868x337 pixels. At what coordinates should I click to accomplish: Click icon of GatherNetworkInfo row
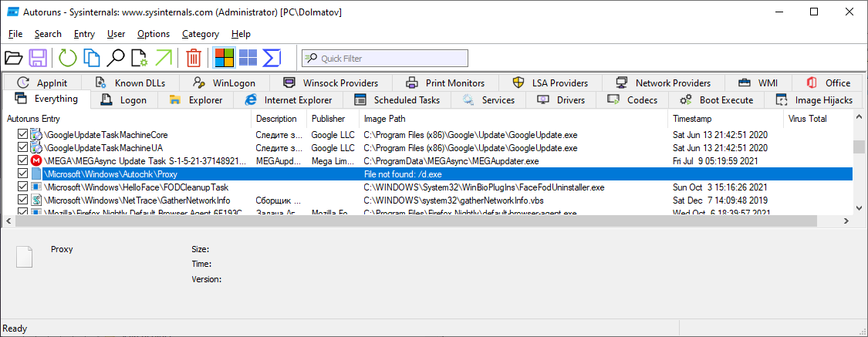coord(36,201)
